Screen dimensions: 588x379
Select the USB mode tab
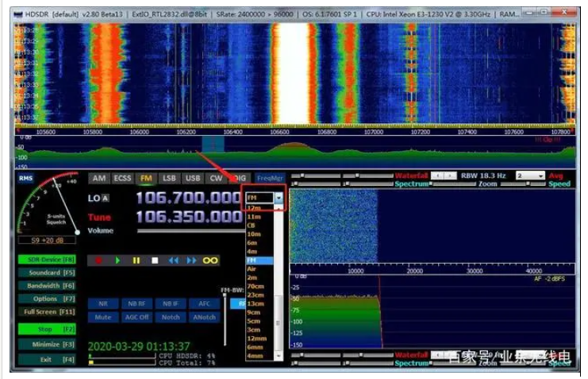pyautogui.click(x=193, y=178)
